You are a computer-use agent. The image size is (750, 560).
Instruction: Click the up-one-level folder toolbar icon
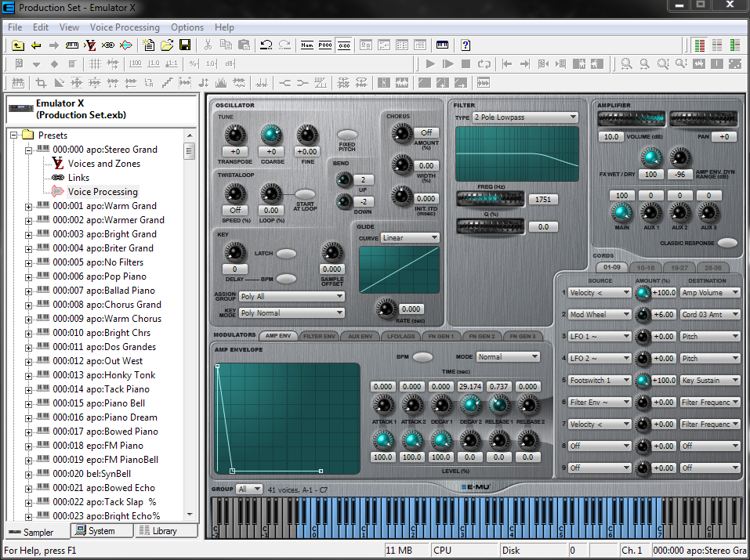tap(18, 45)
